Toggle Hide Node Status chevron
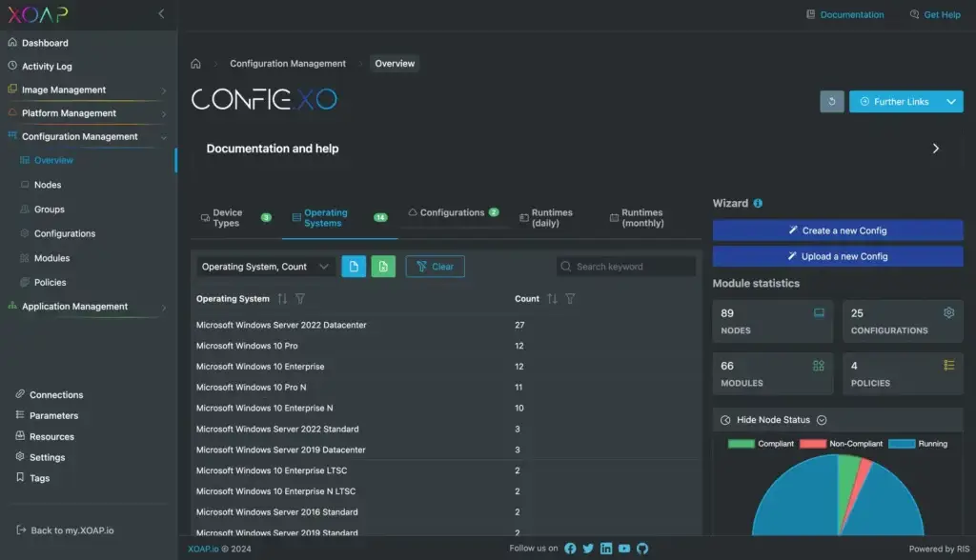This screenshot has height=560, width=976. (822, 420)
